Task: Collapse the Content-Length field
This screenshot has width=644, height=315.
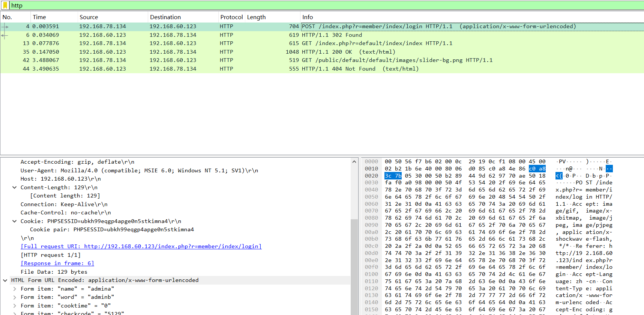Action: (x=14, y=187)
